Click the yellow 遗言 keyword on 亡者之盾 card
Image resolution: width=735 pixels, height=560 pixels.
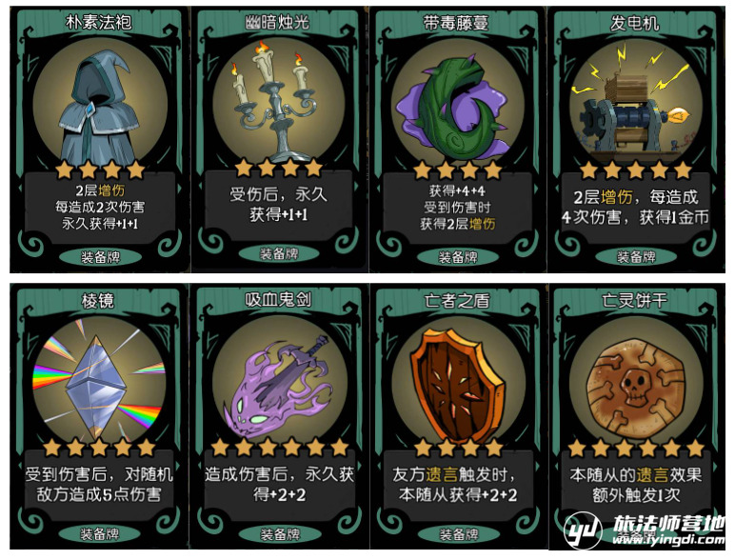(442, 474)
